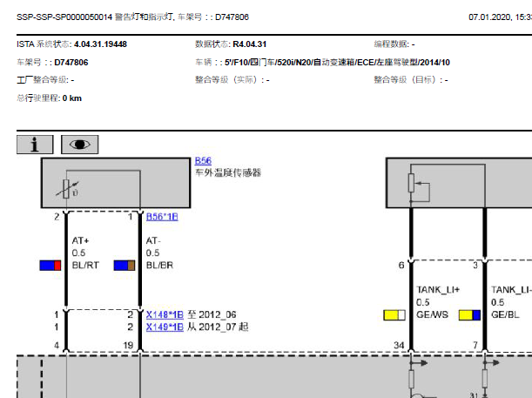Select the GE/WS wire color text
The width and height of the screenshot is (532, 398).
[x=432, y=314]
